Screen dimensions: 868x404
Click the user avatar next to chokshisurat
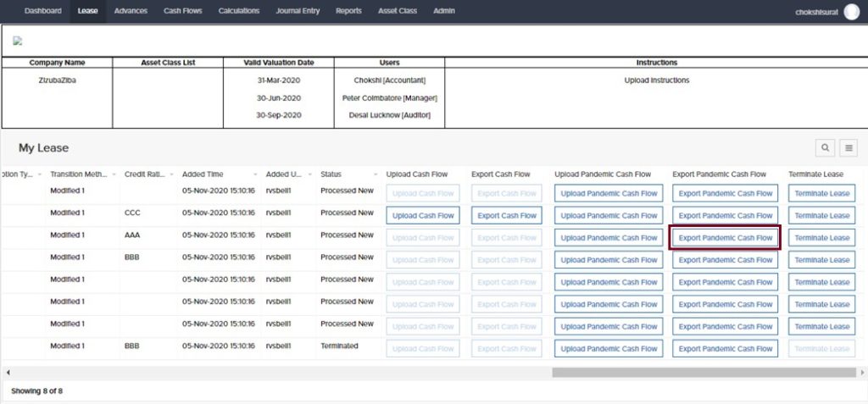pyautogui.click(x=851, y=11)
